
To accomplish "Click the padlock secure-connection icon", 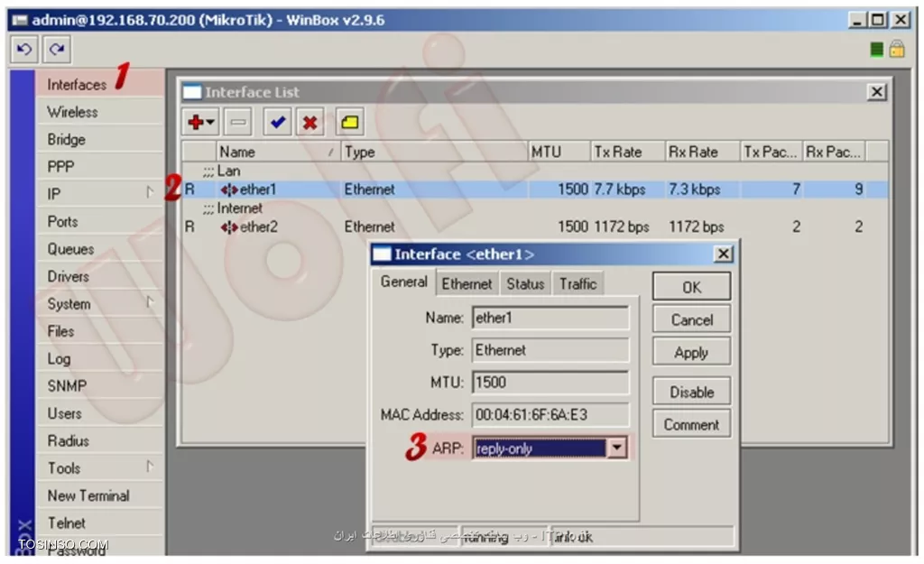I will (897, 49).
